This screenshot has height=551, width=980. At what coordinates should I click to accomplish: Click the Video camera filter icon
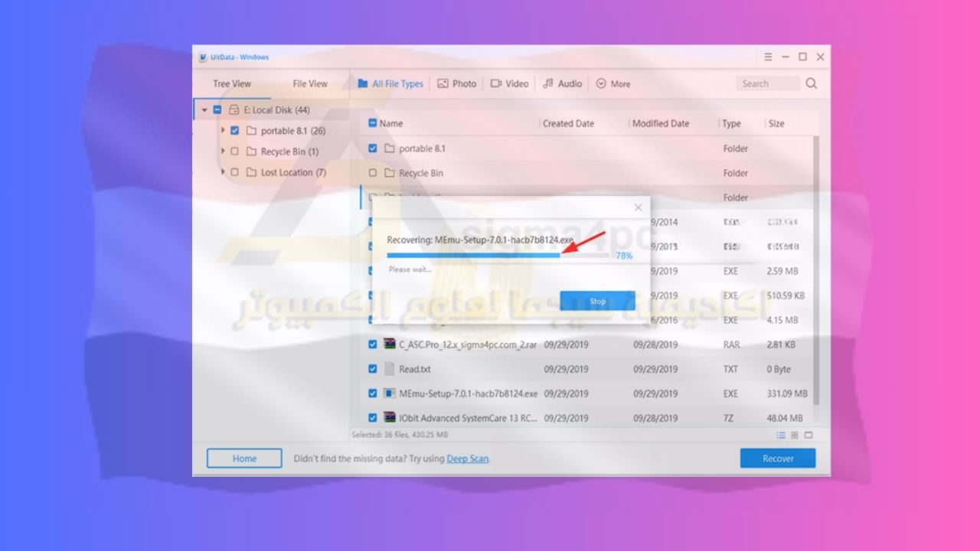(x=496, y=83)
